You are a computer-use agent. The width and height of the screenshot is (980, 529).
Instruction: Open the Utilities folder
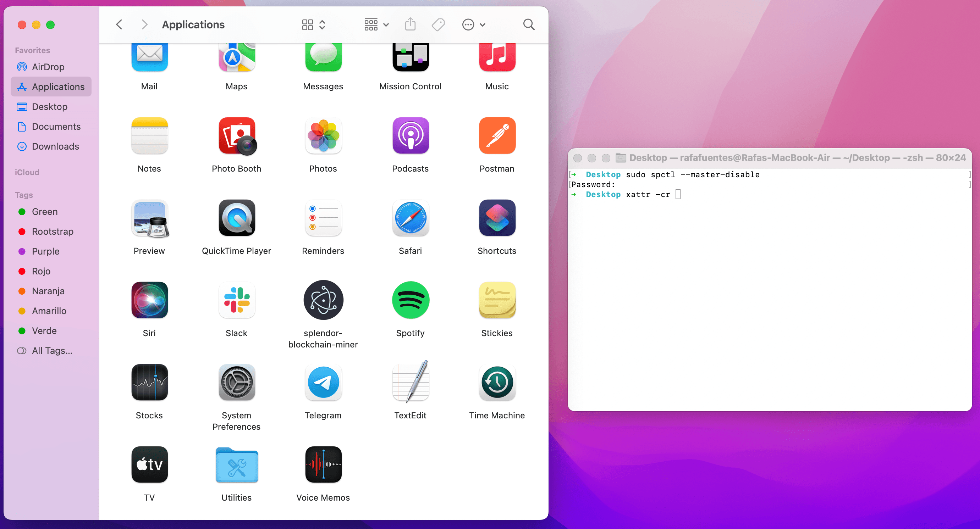coord(237,465)
